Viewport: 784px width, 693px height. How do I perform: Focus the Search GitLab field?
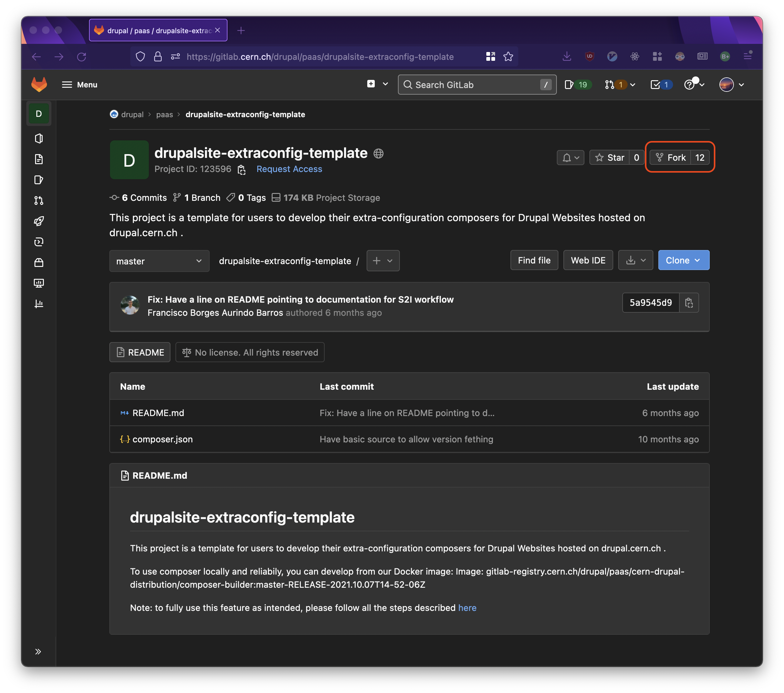pos(477,84)
